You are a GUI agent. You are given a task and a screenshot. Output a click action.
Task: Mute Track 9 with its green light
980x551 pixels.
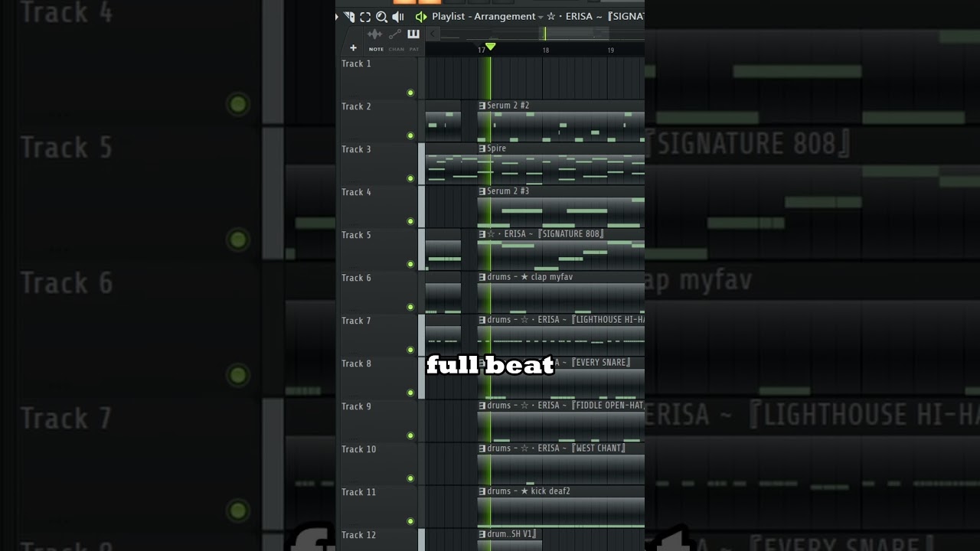410,435
